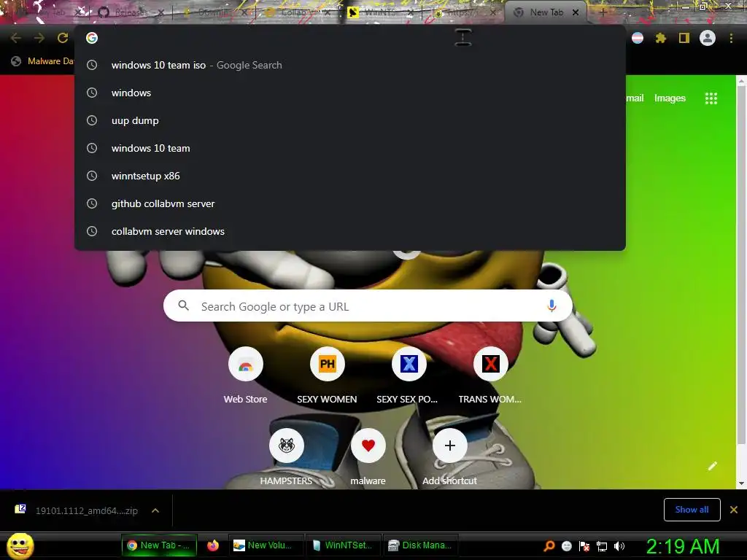Image resolution: width=747 pixels, height=560 pixels.
Task: Click the Malware bookmark globe icon
Action: coord(16,61)
